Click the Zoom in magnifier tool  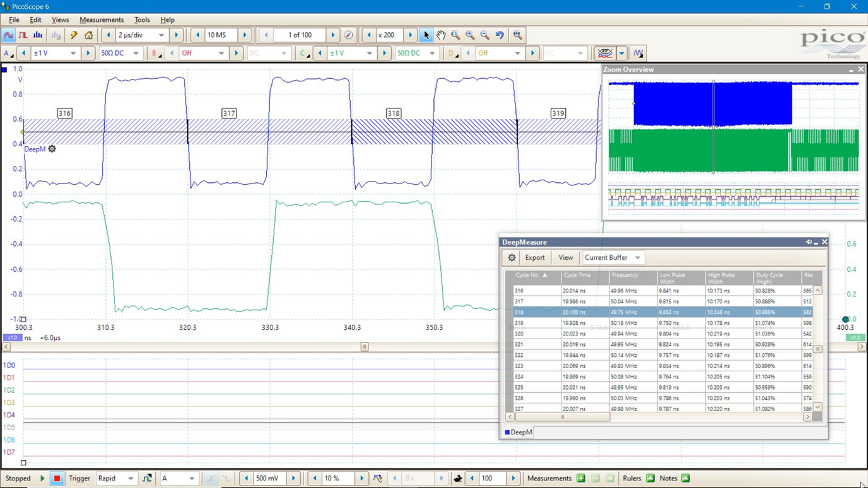point(470,35)
